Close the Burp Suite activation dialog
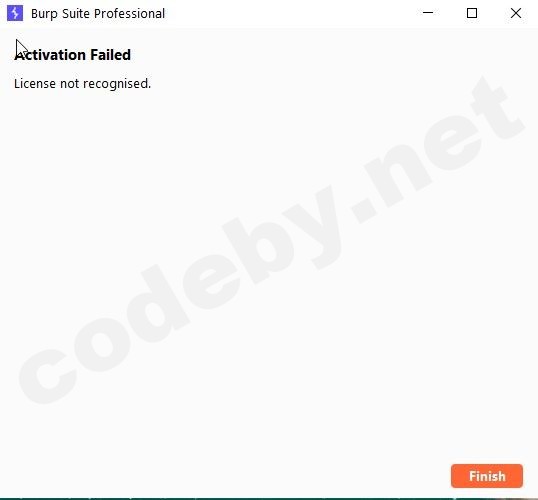 pyautogui.click(x=516, y=13)
